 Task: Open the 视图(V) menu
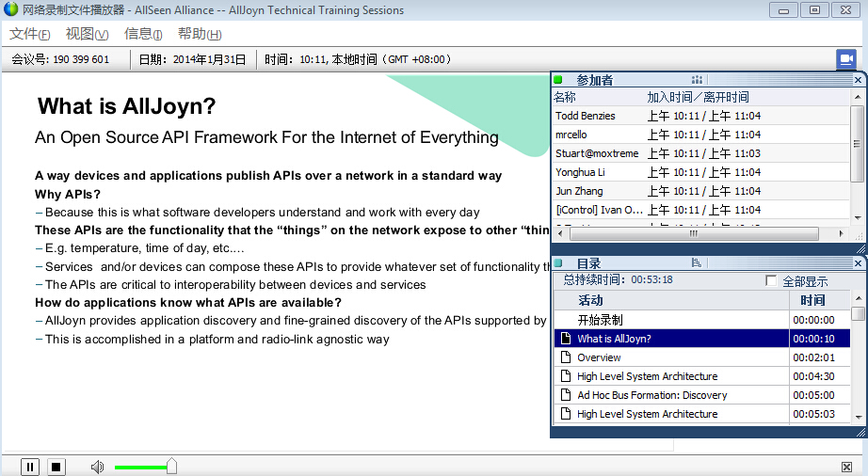point(87,34)
